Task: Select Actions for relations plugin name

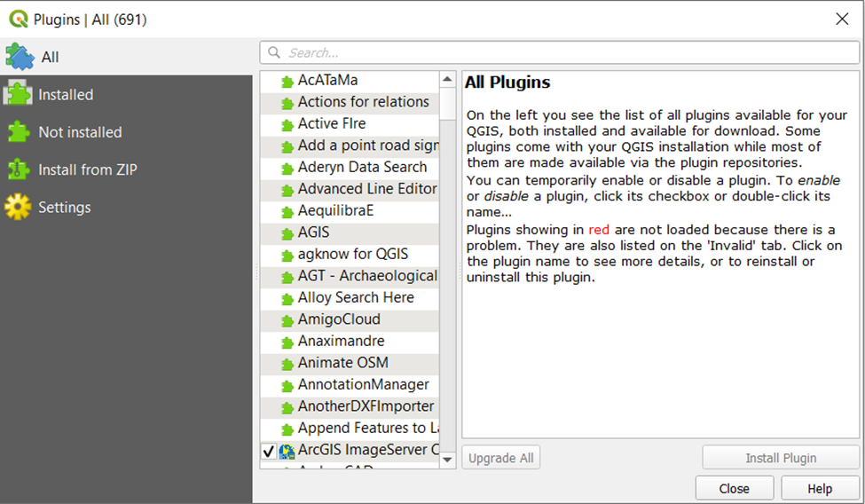Action: (x=364, y=101)
